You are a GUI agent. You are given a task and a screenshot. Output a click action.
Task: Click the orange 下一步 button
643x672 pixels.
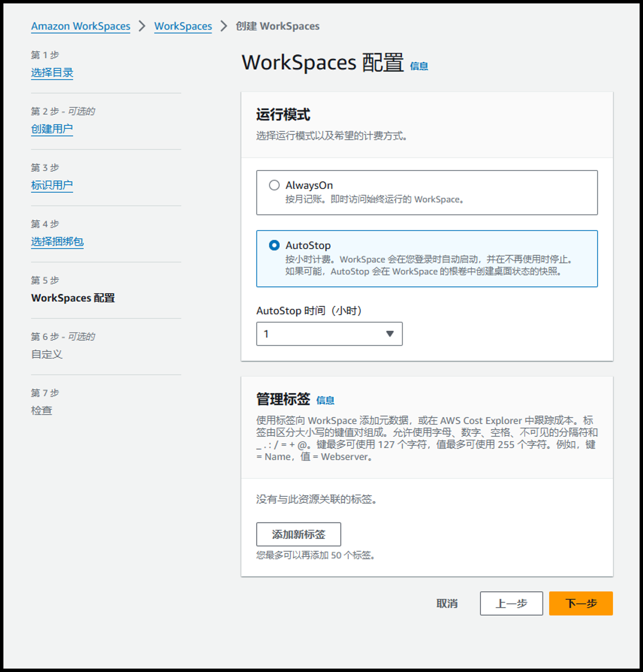tap(581, 603)
